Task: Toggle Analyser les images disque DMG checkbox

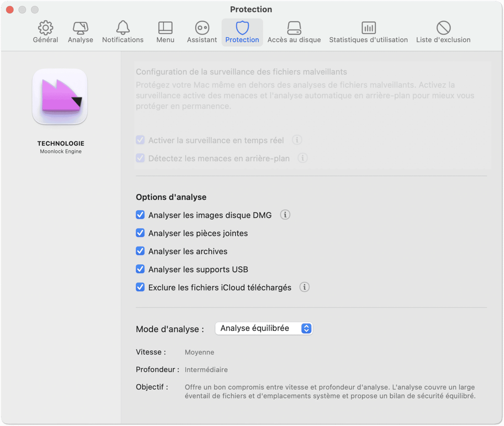Action: (x=140, y=215)
